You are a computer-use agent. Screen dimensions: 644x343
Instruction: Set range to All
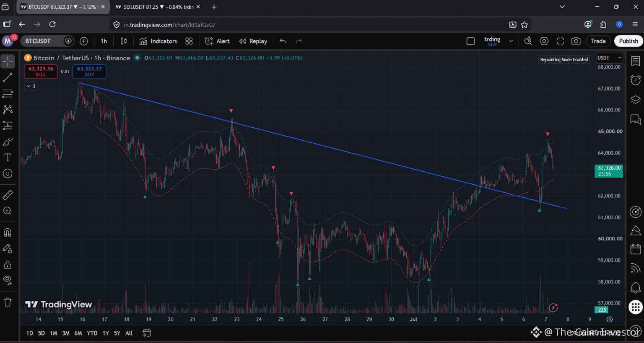129,333
